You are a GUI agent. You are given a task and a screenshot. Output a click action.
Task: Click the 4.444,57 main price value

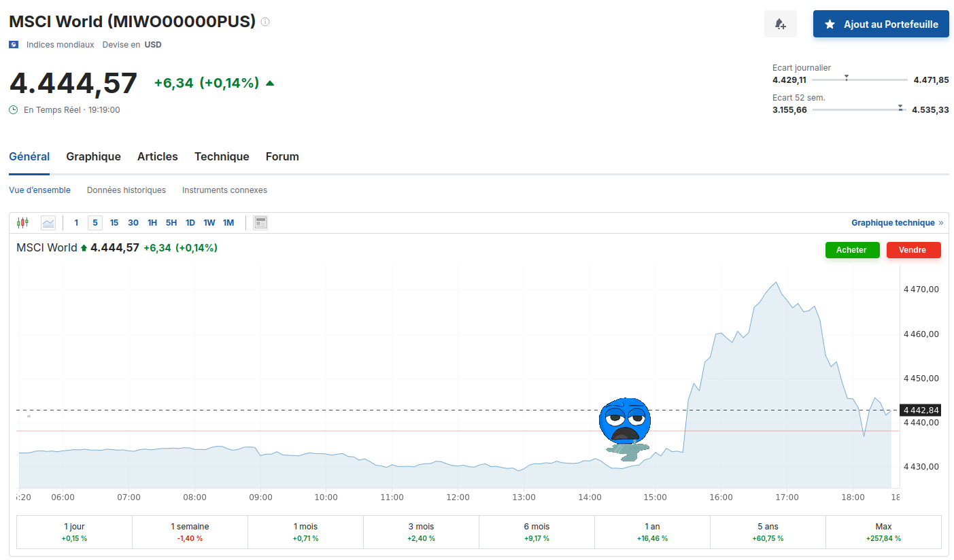73,83
